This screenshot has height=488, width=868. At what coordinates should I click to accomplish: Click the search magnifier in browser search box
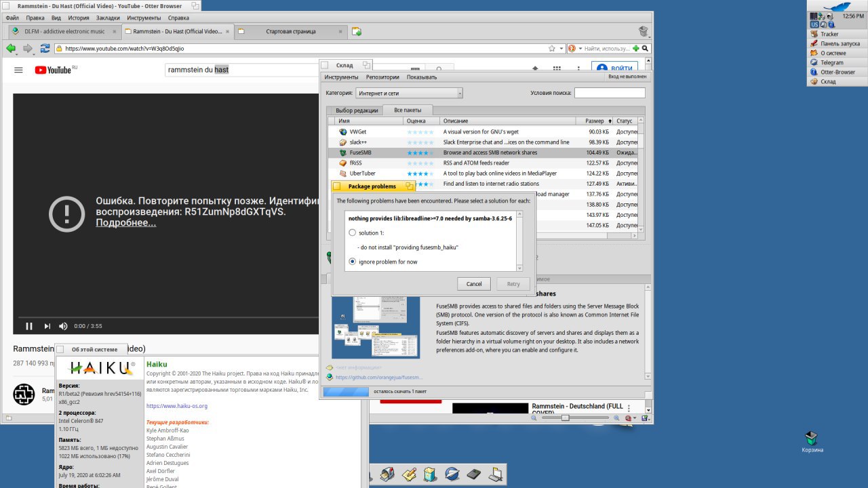tap(646, 48)
